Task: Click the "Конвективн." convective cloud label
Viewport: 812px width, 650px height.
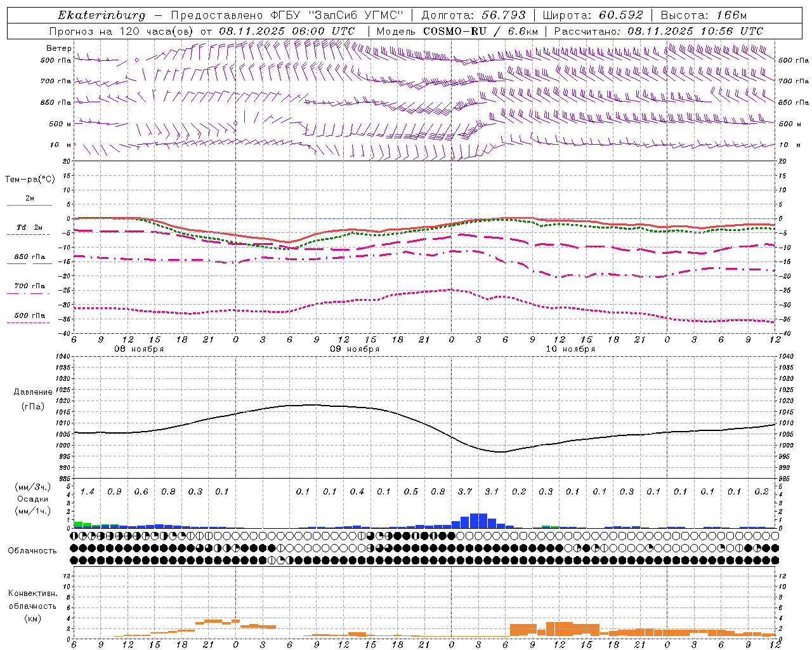Action: [x=32, y=594]
